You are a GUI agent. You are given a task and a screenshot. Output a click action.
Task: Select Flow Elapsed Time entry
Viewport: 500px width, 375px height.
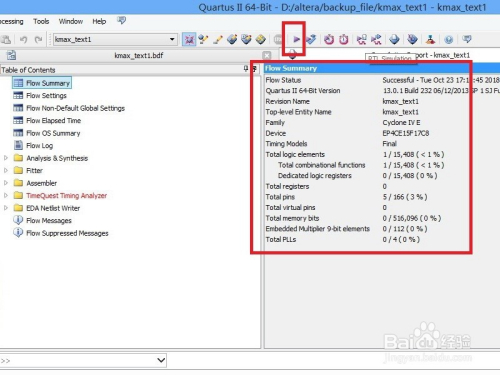pyautogui.click(x=53, y=121)
